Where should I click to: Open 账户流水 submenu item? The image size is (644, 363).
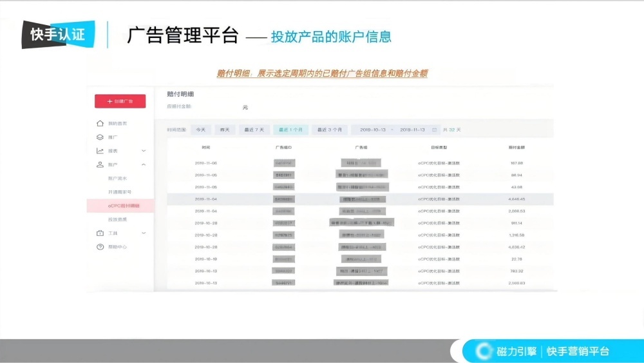point(117,179)
